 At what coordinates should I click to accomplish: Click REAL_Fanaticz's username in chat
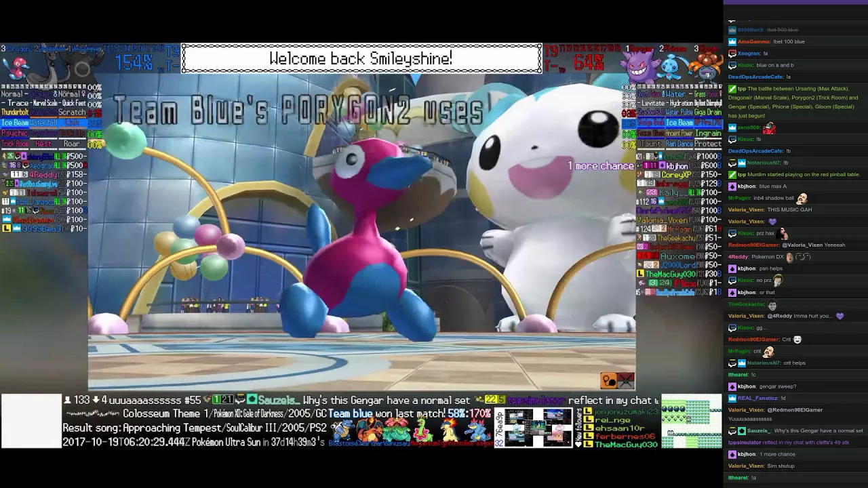(x=758, y=399)
